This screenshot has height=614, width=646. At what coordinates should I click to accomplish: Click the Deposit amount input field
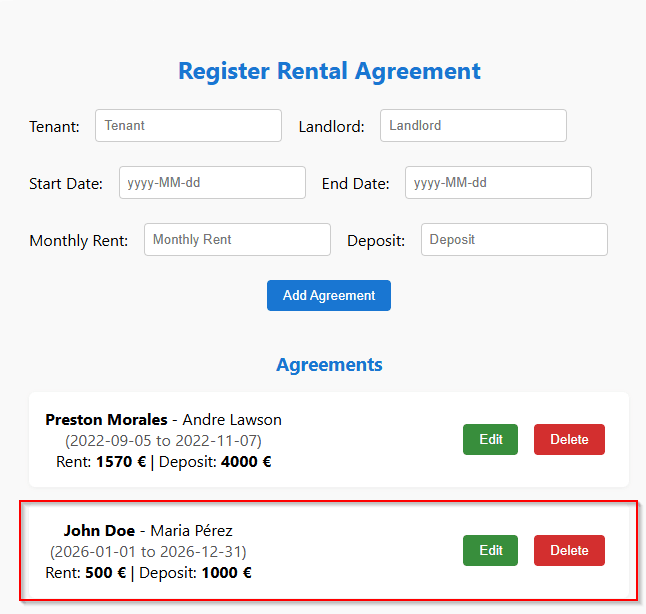[514, 240]
